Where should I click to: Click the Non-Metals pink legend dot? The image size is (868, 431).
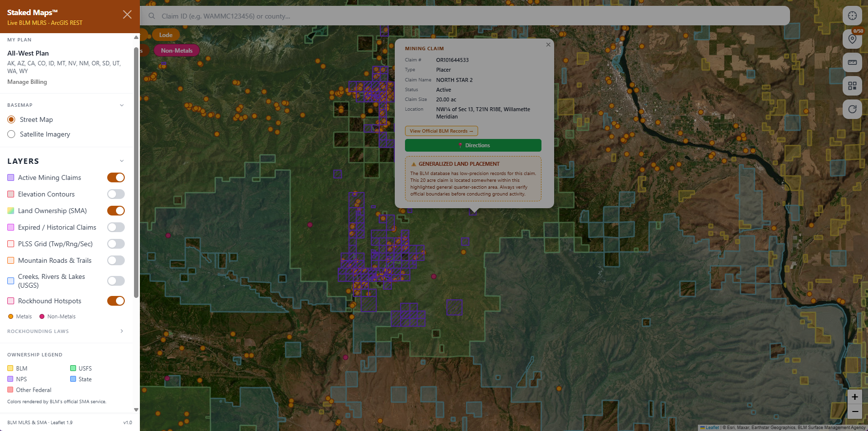point(42,316)
